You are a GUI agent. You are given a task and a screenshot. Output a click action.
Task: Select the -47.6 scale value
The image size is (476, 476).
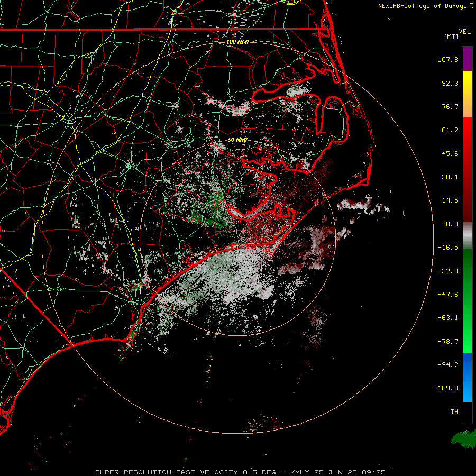(x=448, y=295)
